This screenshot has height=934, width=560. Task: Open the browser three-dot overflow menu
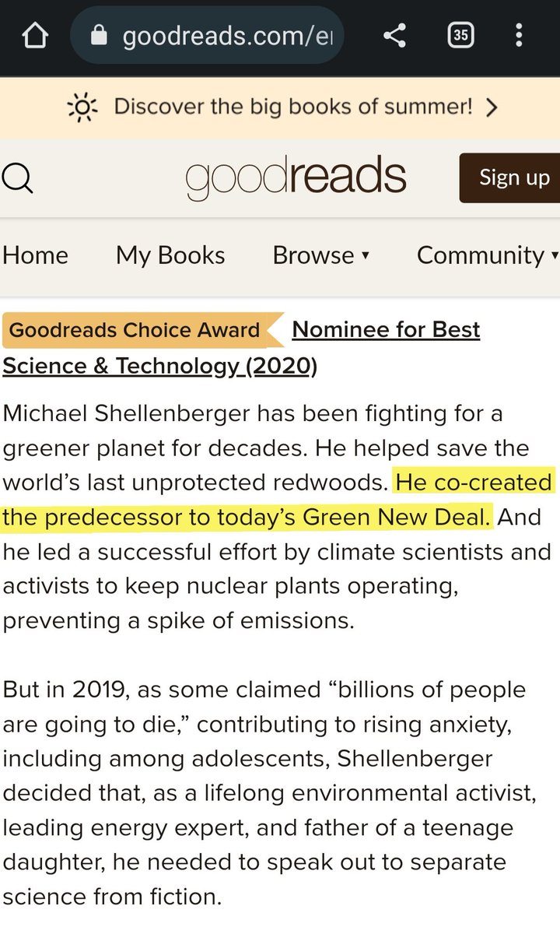click(519, 35)
